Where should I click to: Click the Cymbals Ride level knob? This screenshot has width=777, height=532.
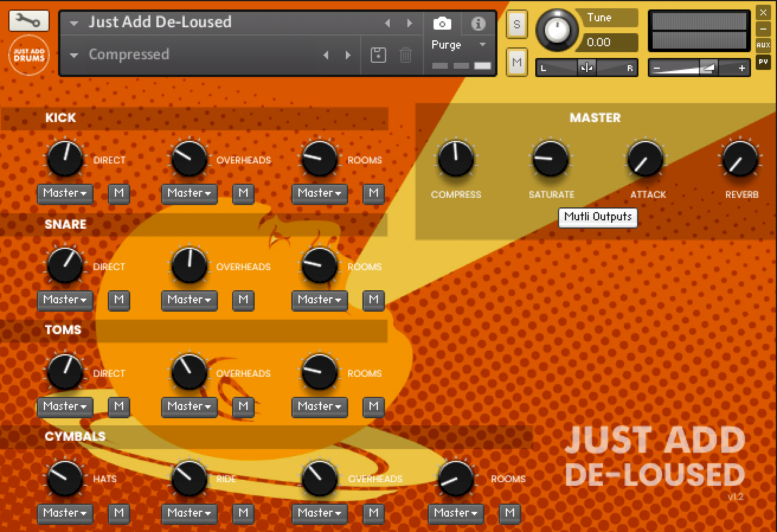coord(190,479)
